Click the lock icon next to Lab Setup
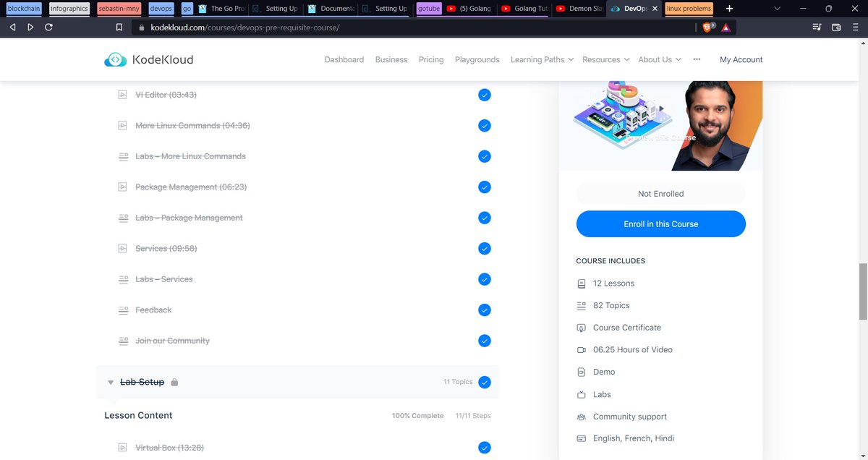 tap(174, 382)
